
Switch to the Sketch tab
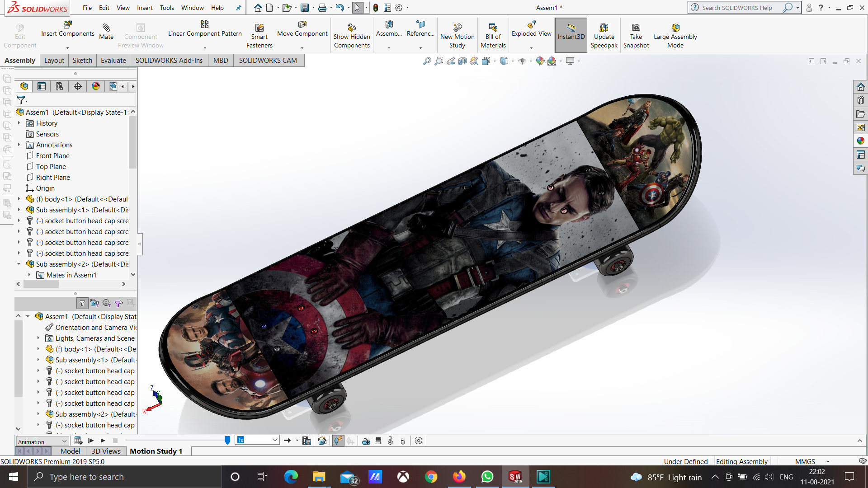pyautogui.click(x=82, y=61)
